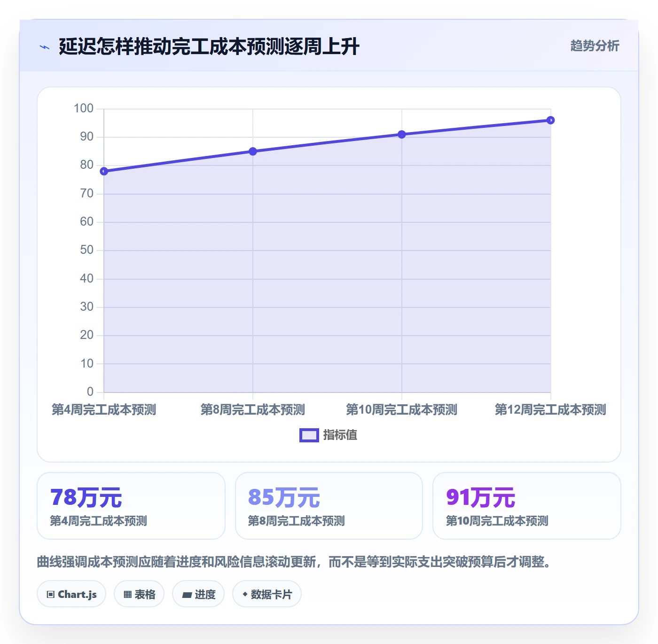
Task: Click the lightning icon beside the title
Action: [45, 47]
